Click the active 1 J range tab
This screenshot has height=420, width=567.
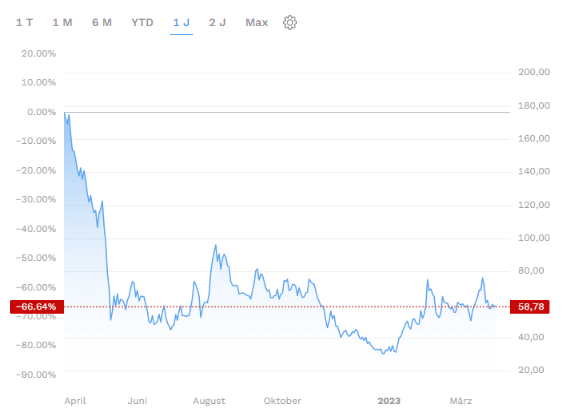pyautogui.click(x=181, y=22)
